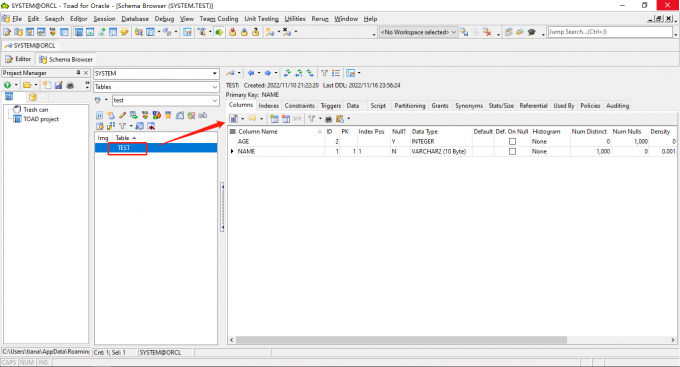Click the Rollback icon with the question mark
The height and width of the screenshot is (367, 680).
pos(255,32)
